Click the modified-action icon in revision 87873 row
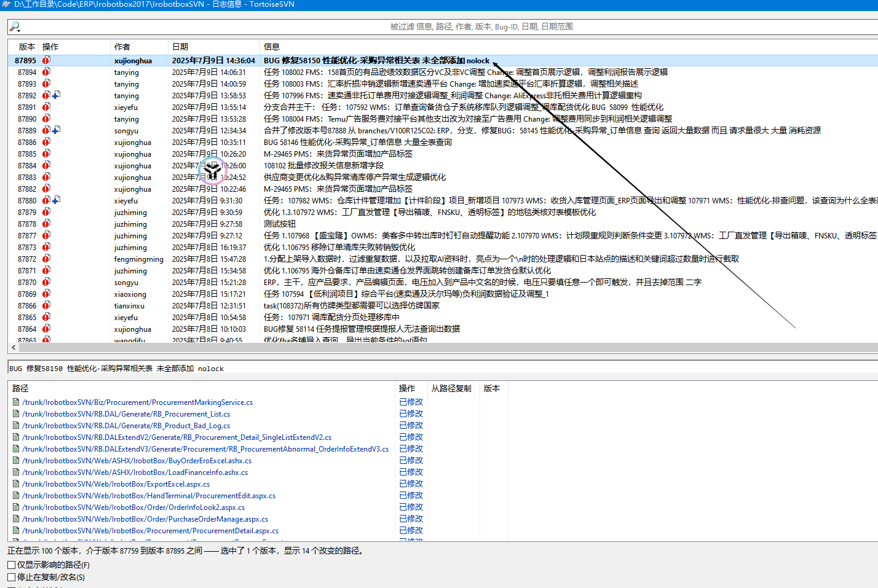This screenshot has width=878, height=588. coord(46,247)
